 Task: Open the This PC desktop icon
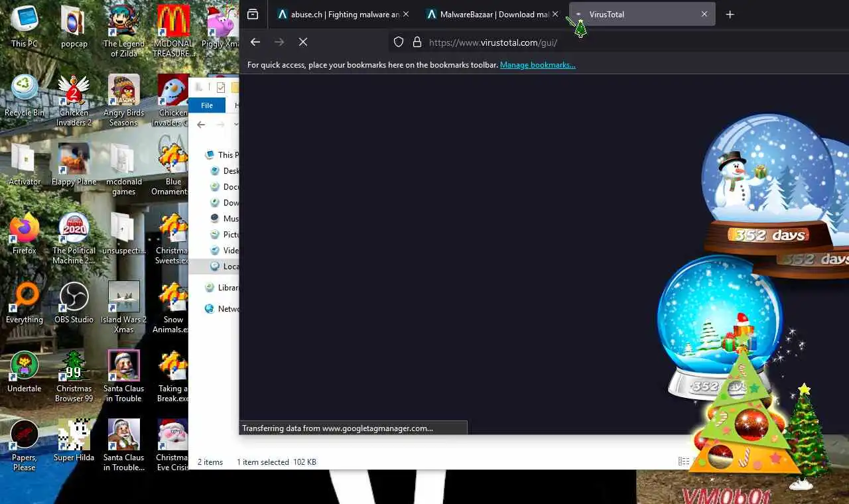click(x=25, y=27)
